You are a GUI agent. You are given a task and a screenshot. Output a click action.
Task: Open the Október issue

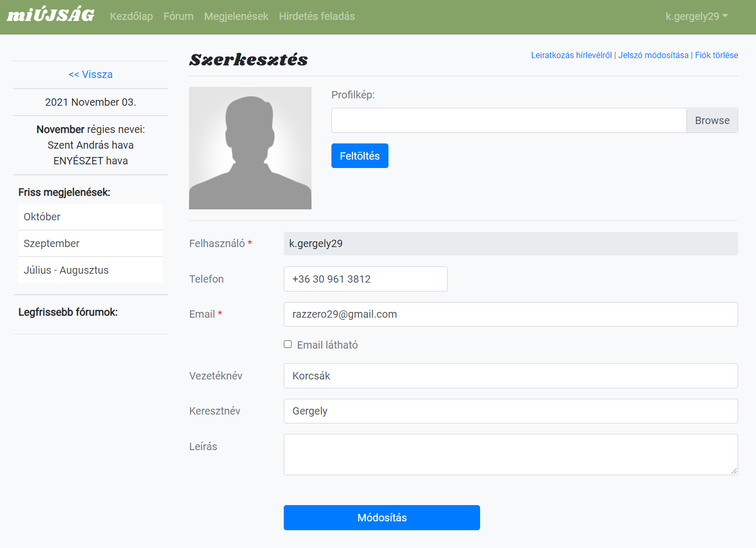91,217
